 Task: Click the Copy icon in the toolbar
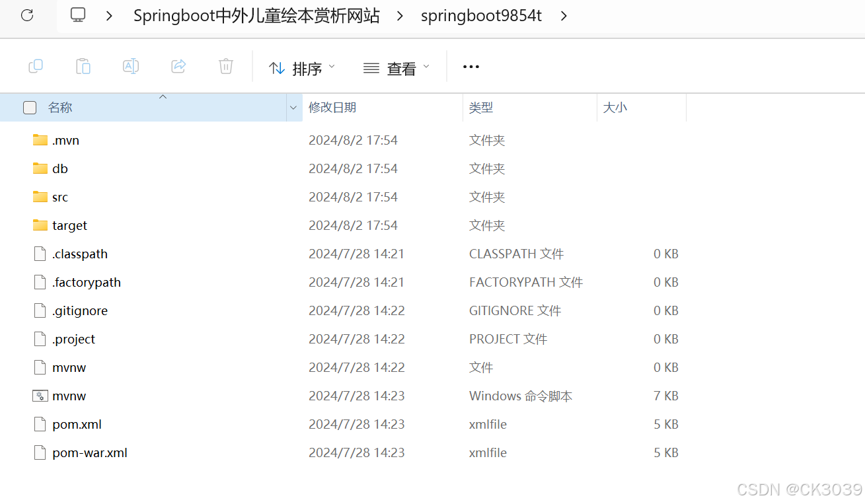(x=36, y=66)
